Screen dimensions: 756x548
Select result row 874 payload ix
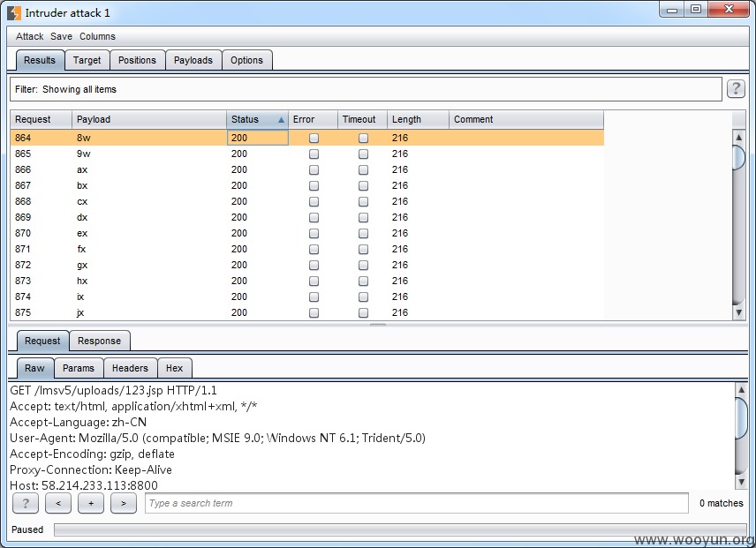307,297
